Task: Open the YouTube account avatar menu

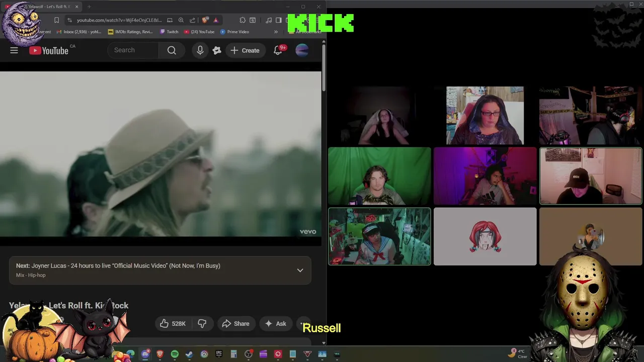Action: [x=302, y=50]
